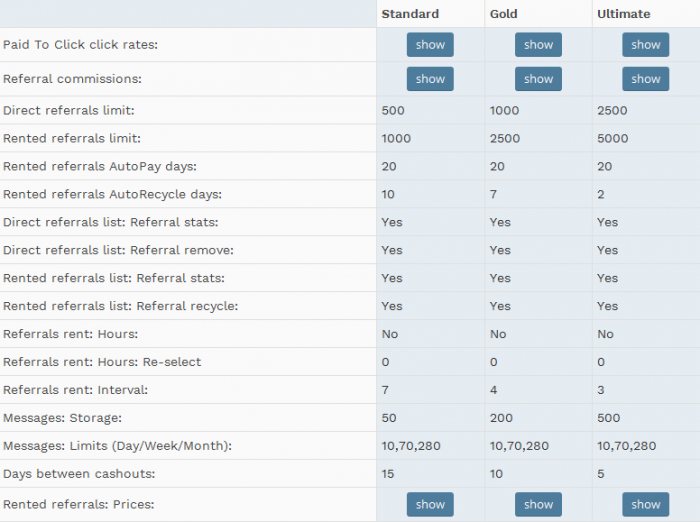Click the Standard column header
Screen dimensions: 700x522
click(x=410, y=14)
